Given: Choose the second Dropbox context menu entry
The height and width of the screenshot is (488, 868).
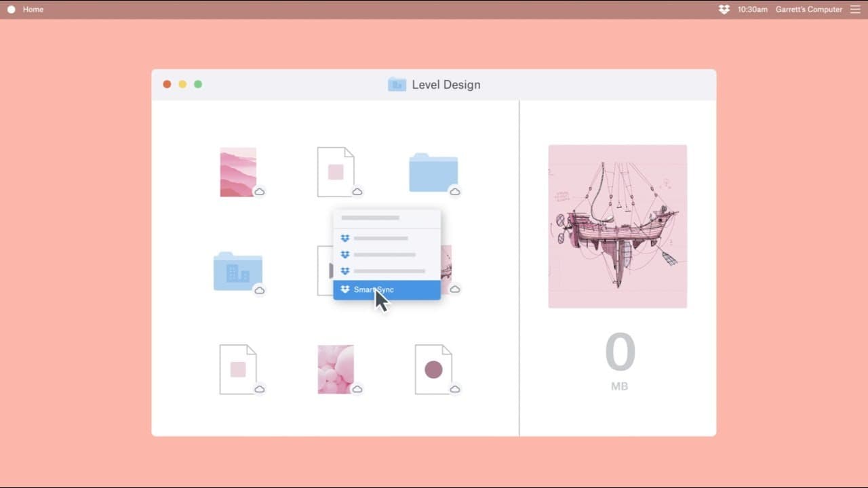Looking at the screenshot, I should 387,255.
